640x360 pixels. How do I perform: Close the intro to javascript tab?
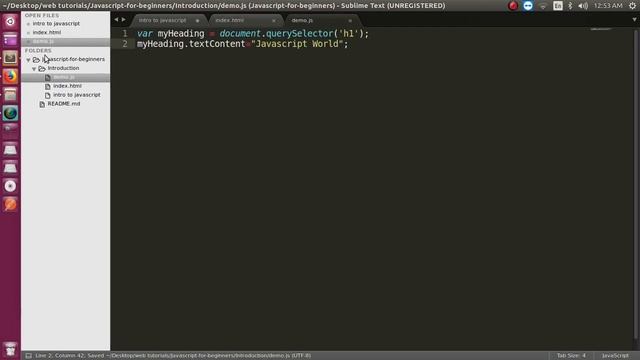point(198,20)
